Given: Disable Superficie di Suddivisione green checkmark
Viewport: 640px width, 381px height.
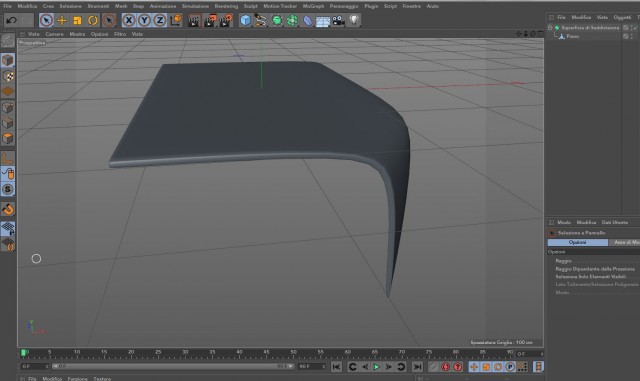Looking at the screenshot, I should pyautogui.click(x=635, y=27).
